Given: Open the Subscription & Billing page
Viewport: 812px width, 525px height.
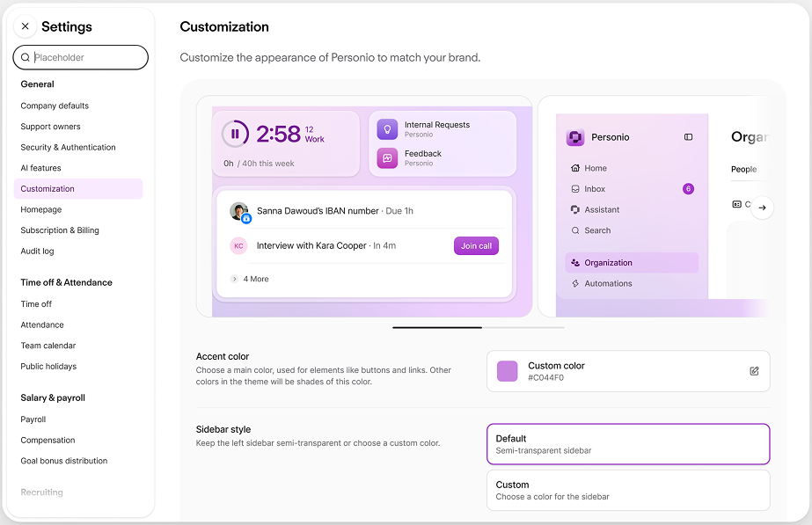Looking at the screenshot, I should pos(60,230).
